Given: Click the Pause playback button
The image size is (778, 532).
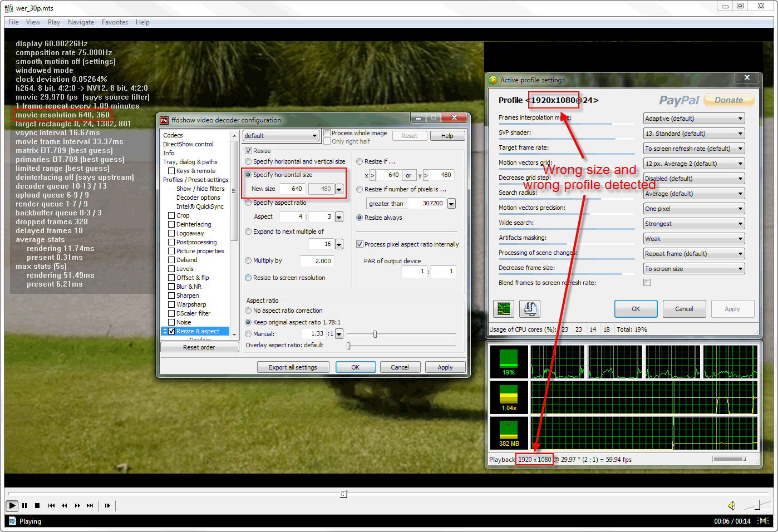Looking at the screenshot, I should 24,506.
